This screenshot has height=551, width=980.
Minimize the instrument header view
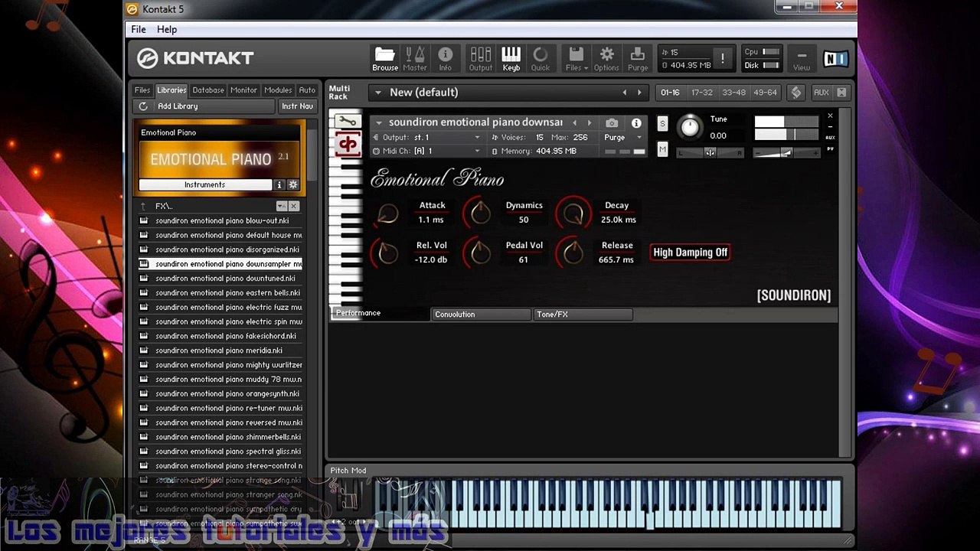(830, 127)
